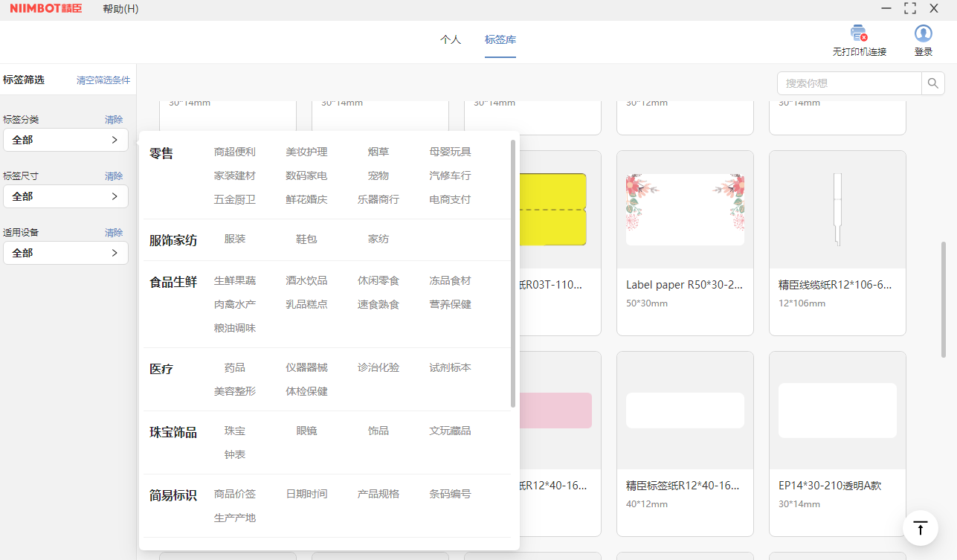Click the category popup's vertical scrollbar

[513, 274]
